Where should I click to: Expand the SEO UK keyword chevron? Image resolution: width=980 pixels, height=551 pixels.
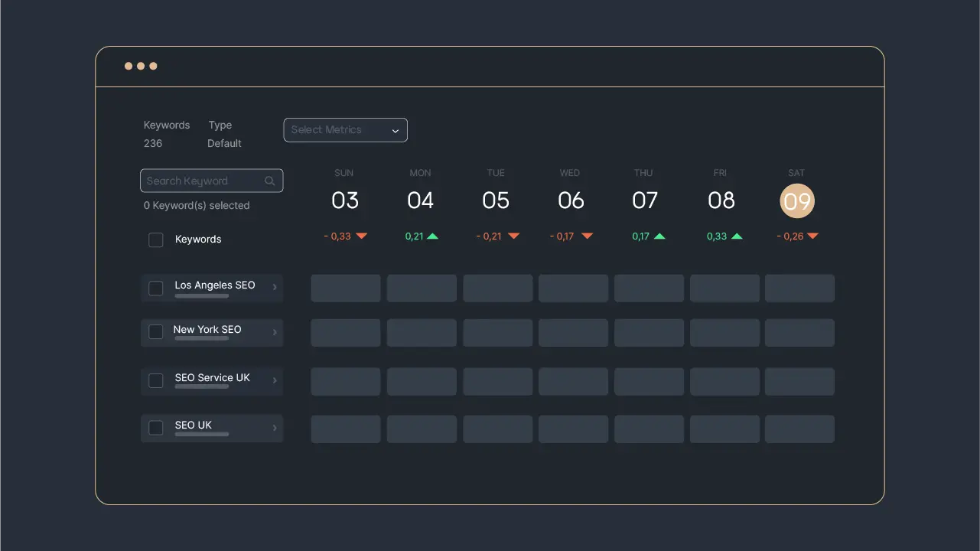click(x=275, y=428)
